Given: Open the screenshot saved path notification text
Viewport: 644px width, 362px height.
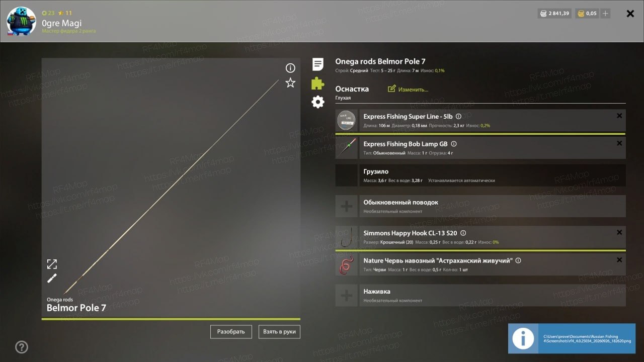Looking at the screenshot, I should 587,339.
